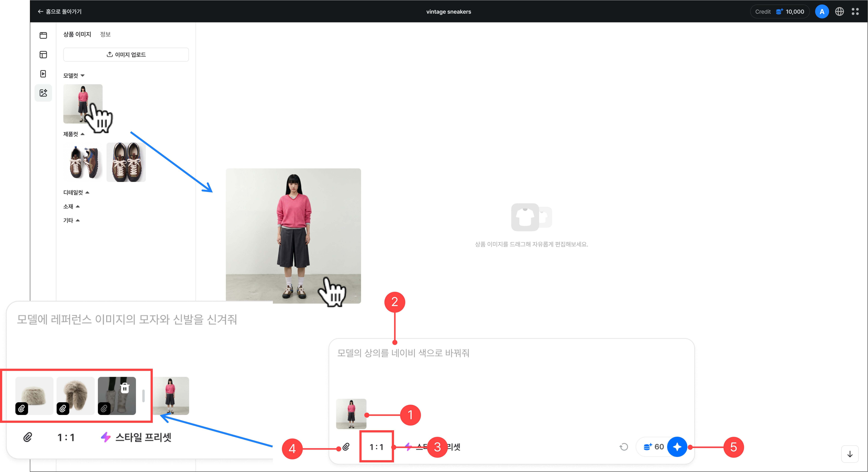The image size is (868, 472).
Task: Click the large paperclip icon in enlarged callout
Action: 28,437
